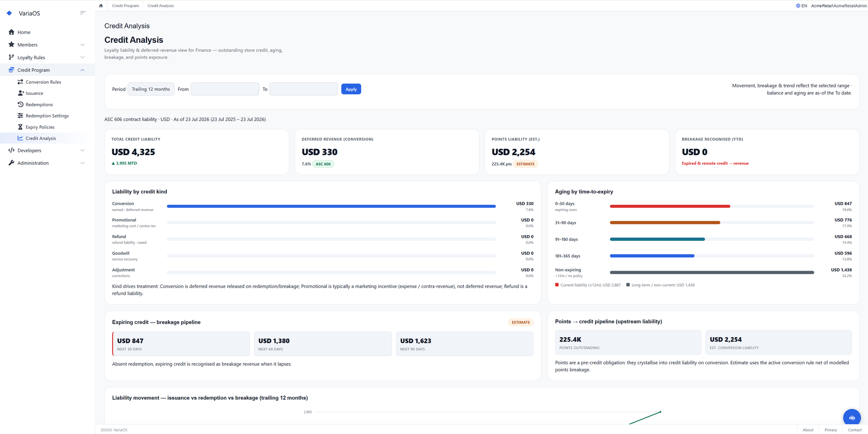Click the orange 31–90 days aging bar
This screenshot has width=868, height=434.
(x=665, y=223)
